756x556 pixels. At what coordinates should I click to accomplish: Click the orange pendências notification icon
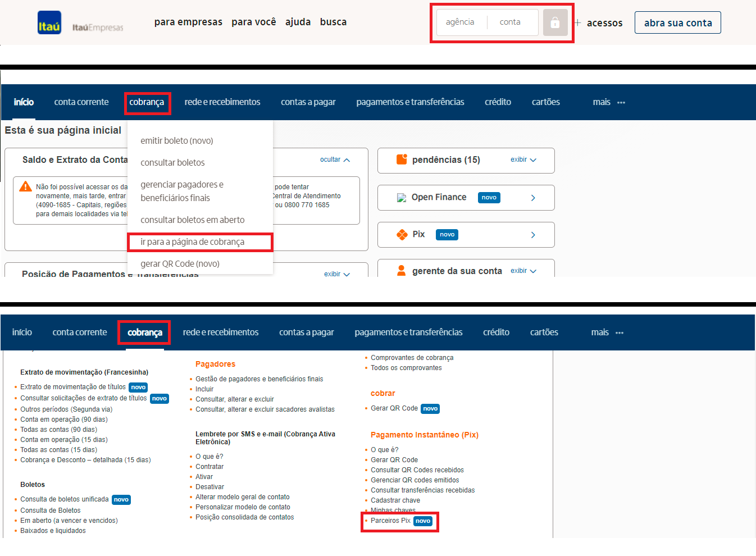click(x=402, y=159)
